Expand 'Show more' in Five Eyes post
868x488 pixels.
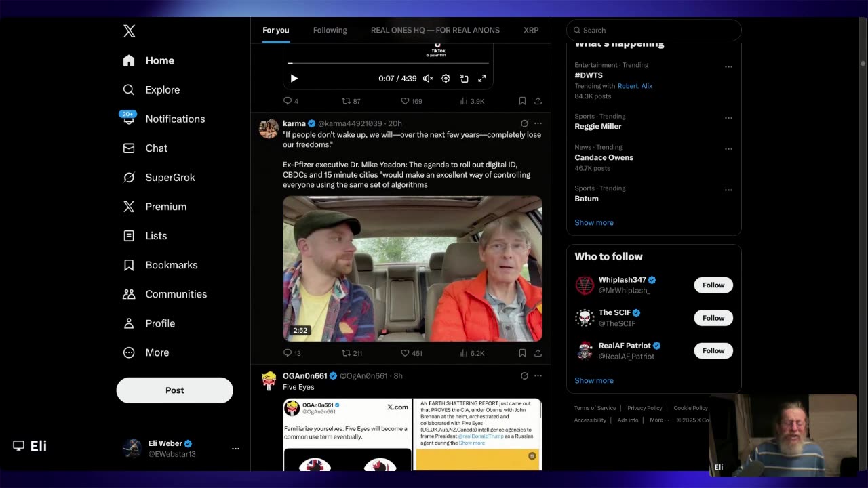coord(471,443)
